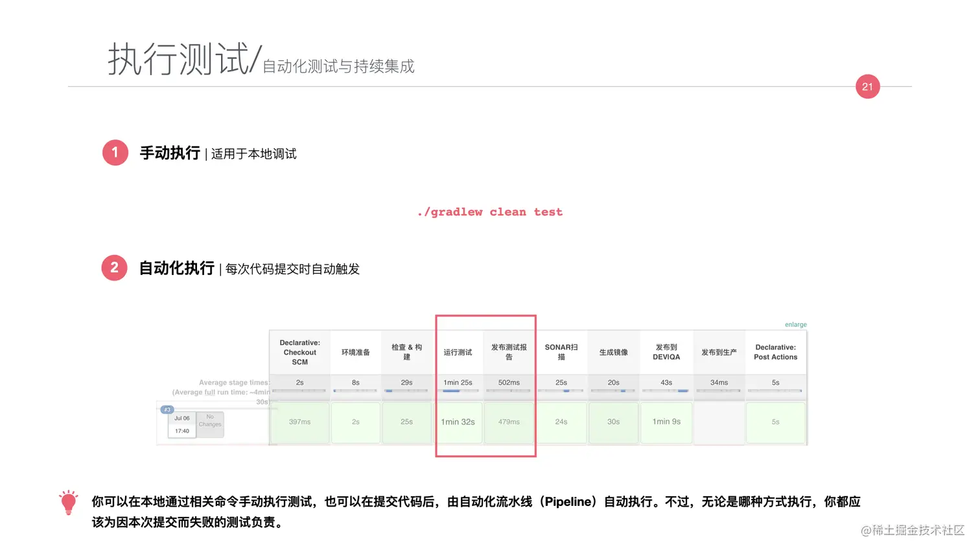This screenshot has height=552, width=980.
Task: Click the 手动执行 heading
Action: 170,153
